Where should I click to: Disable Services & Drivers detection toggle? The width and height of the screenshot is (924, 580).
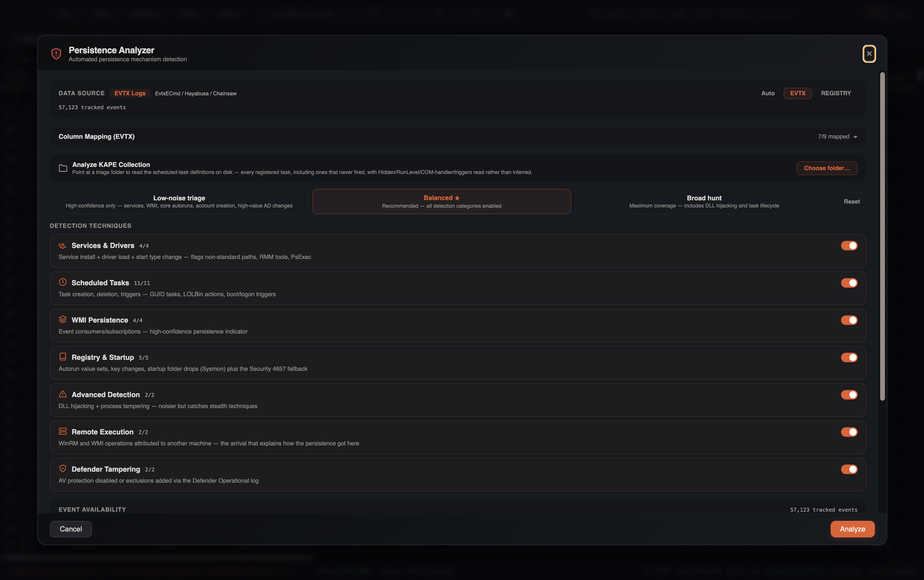coord(849,246)
